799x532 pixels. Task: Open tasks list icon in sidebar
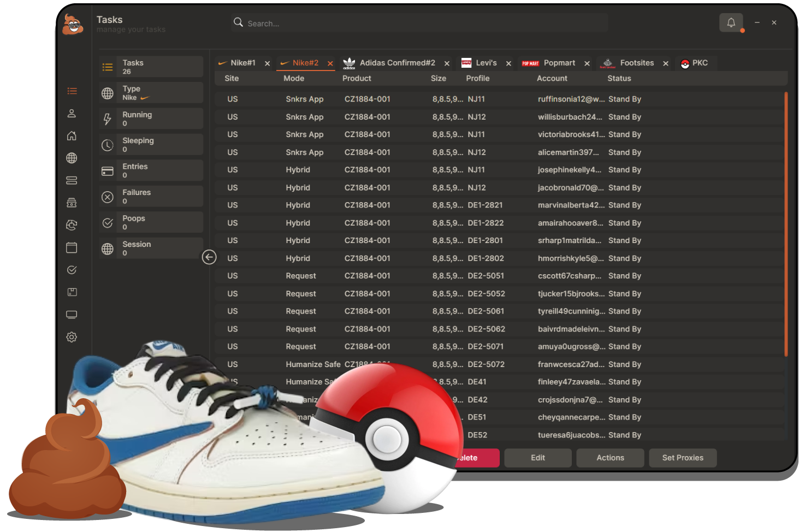tap(72, 91)
